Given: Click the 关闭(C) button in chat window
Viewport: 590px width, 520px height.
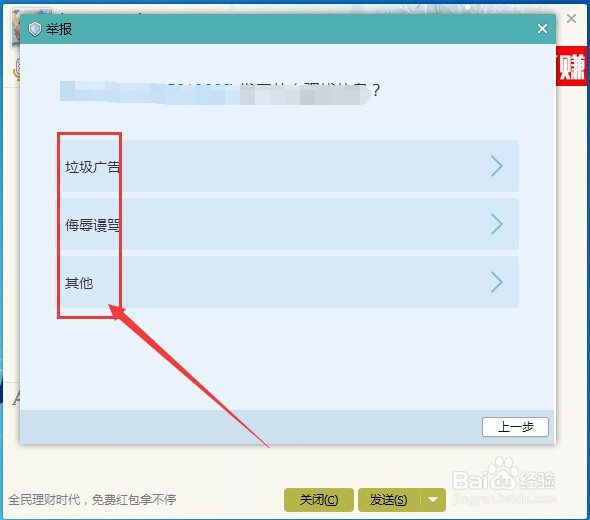Looking at the screenshot, I should (x=319, y=500).
